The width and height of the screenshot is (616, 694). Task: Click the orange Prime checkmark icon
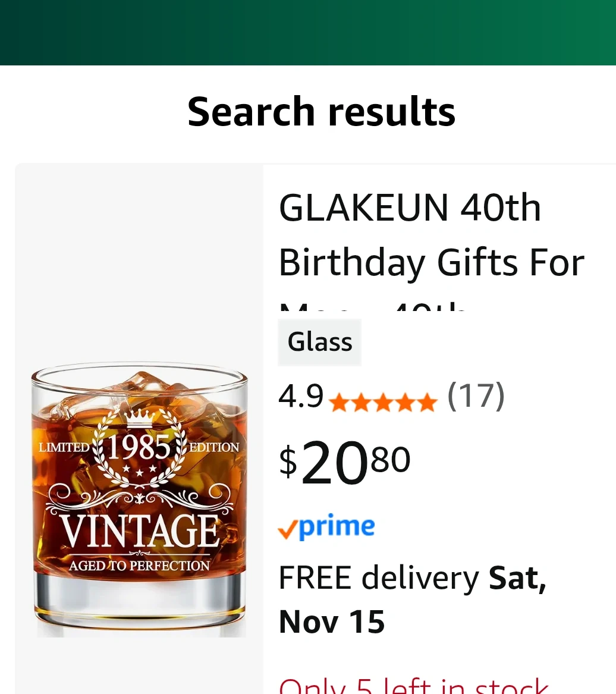point(288,529)
